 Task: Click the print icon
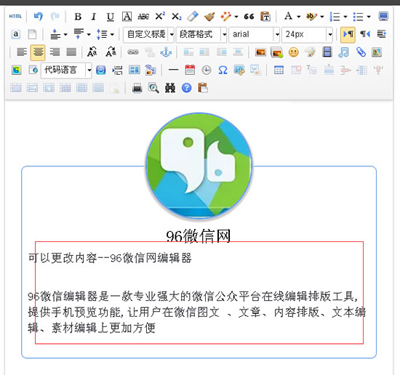tap(137, 88)
